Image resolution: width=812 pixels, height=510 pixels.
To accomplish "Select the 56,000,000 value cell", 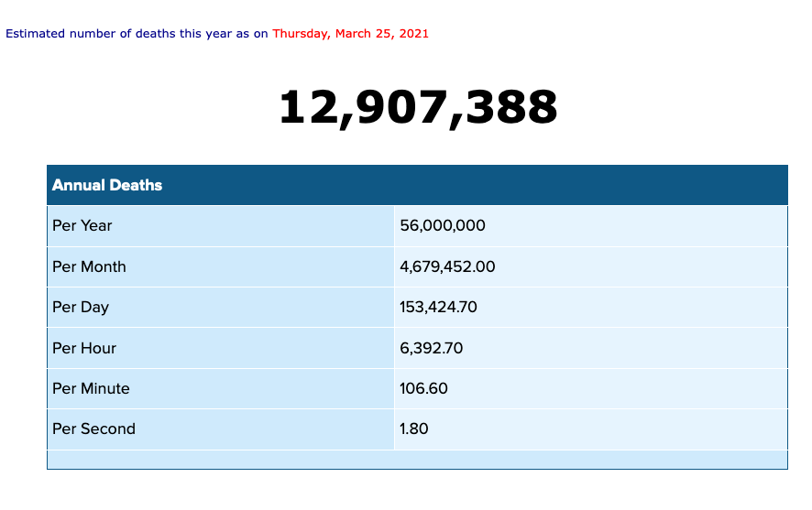I will coord(443,225).
